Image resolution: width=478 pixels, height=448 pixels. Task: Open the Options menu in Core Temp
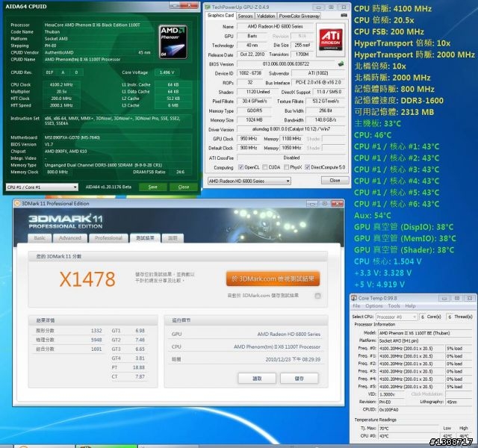pyautogui.click(x=373, y=305)
